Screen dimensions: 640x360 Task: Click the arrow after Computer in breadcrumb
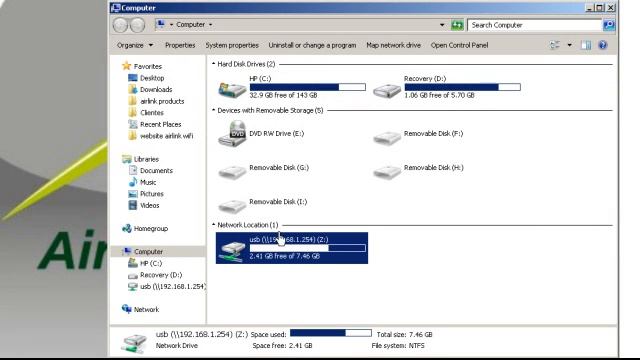[x=211, y=24]
